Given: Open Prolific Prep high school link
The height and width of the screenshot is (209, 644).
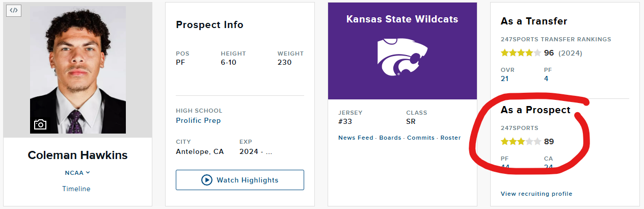Looking at the screenshot, I should click(x=198, y=120).
